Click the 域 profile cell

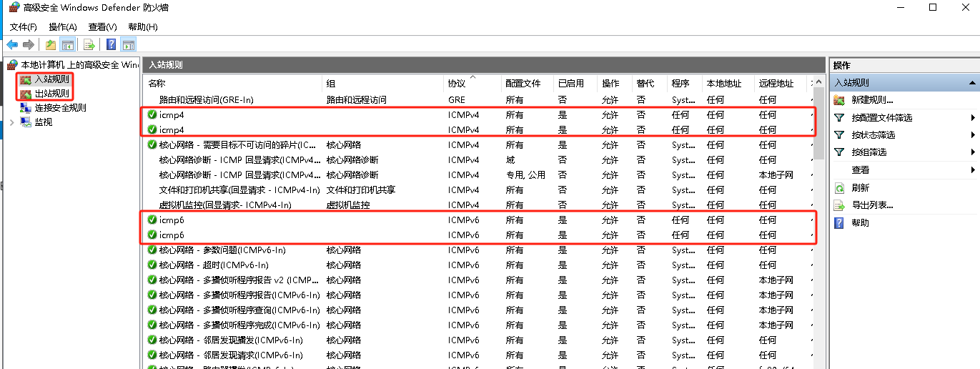coord(510,160)
